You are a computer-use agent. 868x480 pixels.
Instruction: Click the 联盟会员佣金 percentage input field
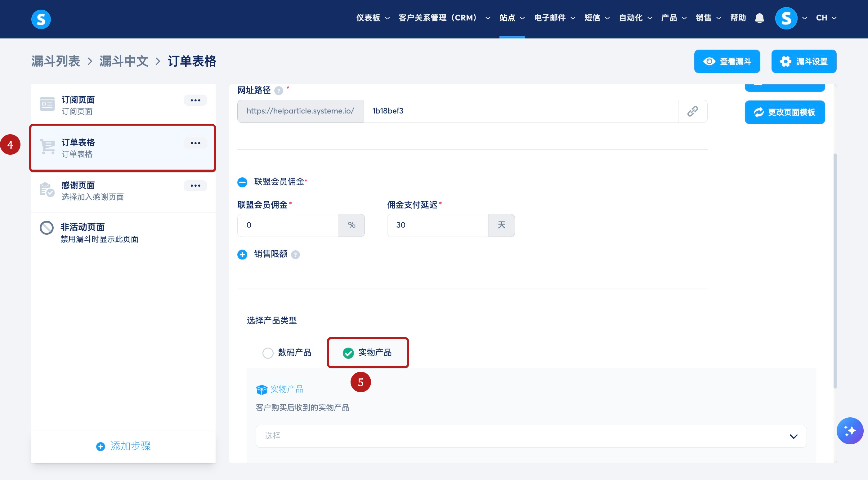point(288,225)
